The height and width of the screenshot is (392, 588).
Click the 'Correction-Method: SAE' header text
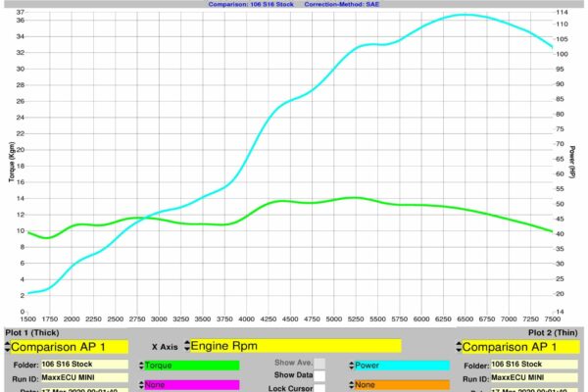click(342, 4)
